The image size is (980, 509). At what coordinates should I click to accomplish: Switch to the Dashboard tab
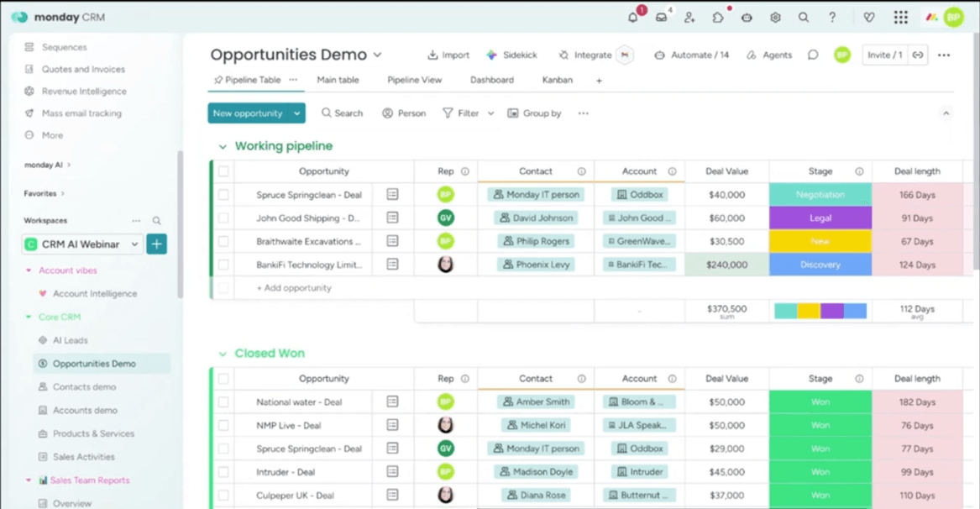click(x=492, y=80)
